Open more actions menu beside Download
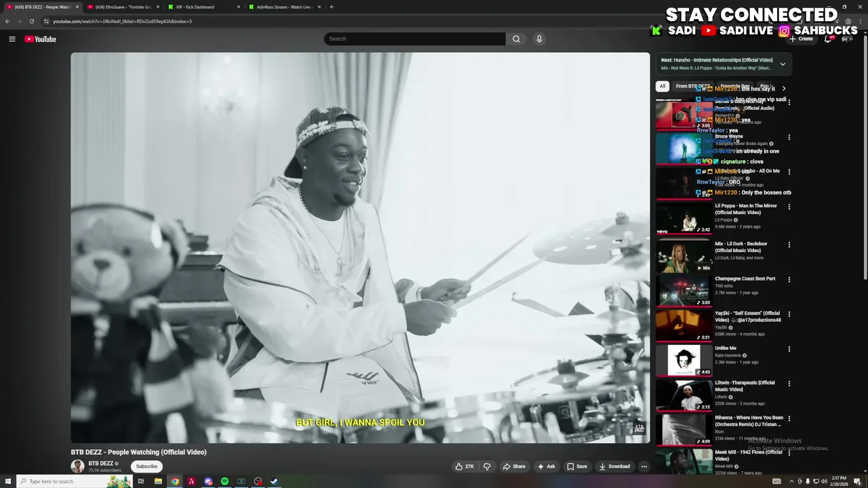The width and height of the screenshot is (868, 488). 644,466
